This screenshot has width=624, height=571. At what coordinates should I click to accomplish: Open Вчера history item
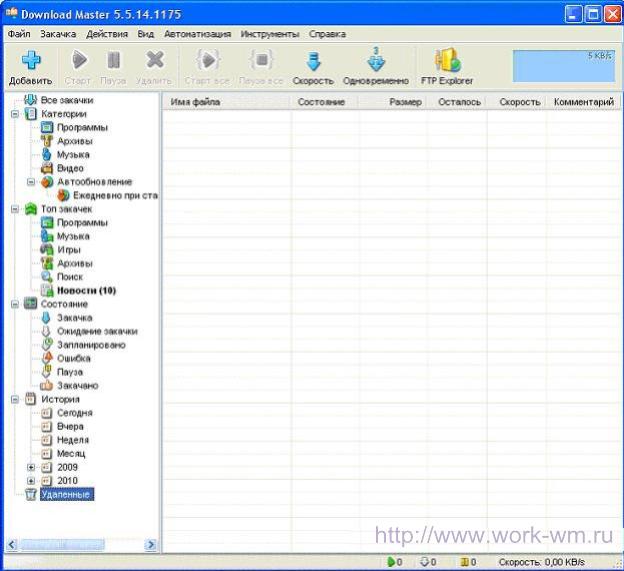pos(70,426)
